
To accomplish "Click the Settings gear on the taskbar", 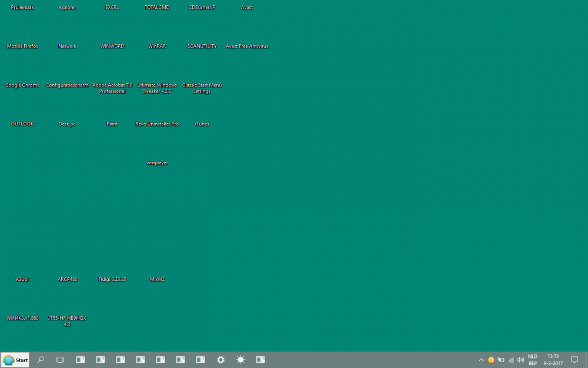I will 220,360.
